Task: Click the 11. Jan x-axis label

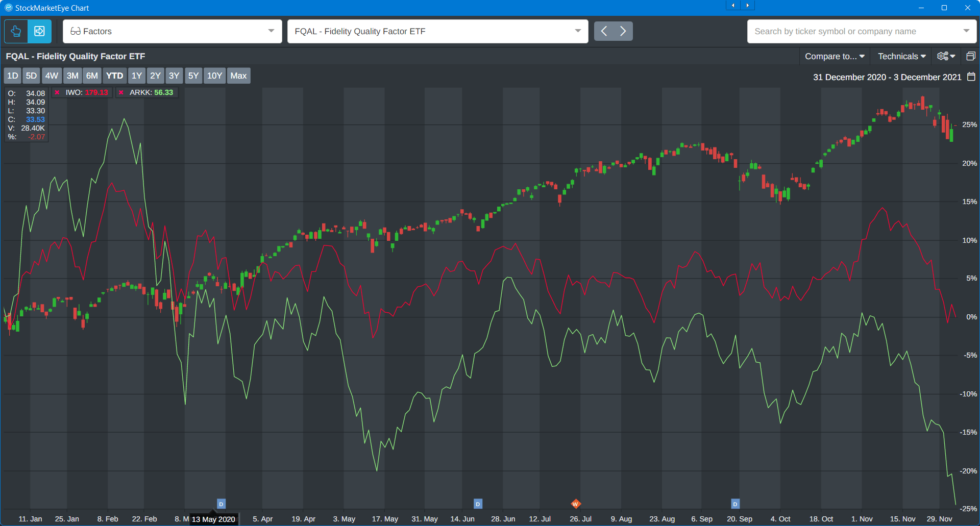Action: click(x=30, y=519)
